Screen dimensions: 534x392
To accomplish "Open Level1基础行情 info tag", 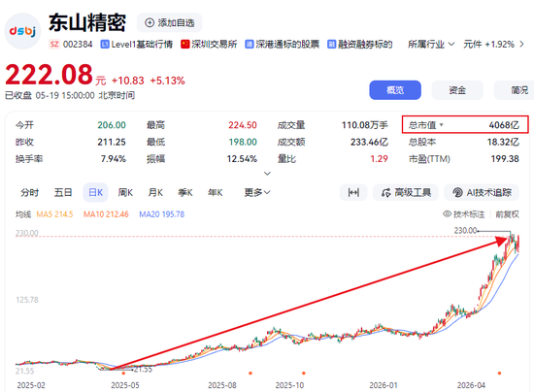I will click(x=137, y=45).
